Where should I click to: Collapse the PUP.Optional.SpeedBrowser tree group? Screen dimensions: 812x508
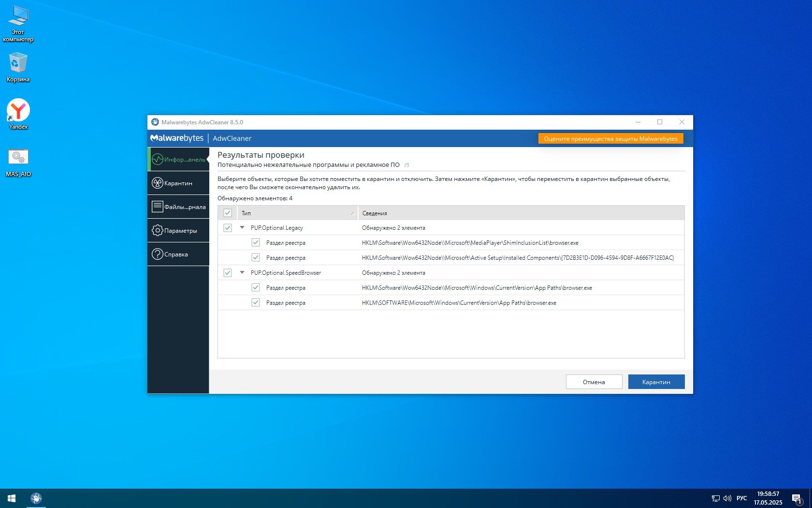[x=242, y=272]
